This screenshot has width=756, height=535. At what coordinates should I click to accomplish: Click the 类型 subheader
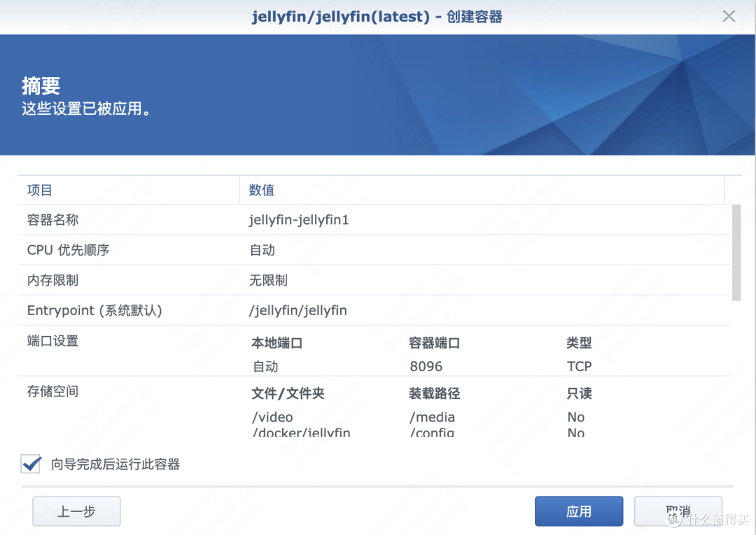pyautogui.click(x=579, y=343)
